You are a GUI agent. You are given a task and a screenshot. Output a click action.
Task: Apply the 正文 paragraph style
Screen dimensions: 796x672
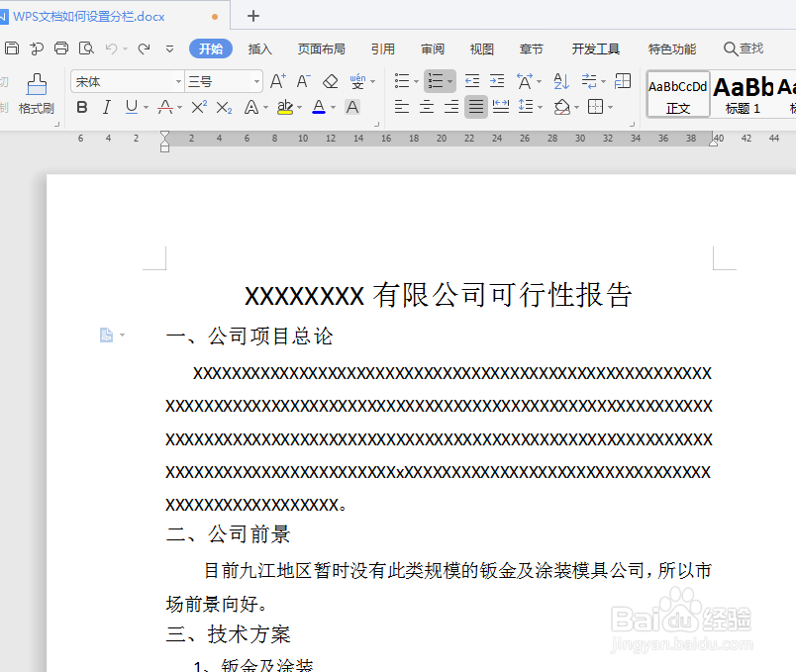(677, 94)
